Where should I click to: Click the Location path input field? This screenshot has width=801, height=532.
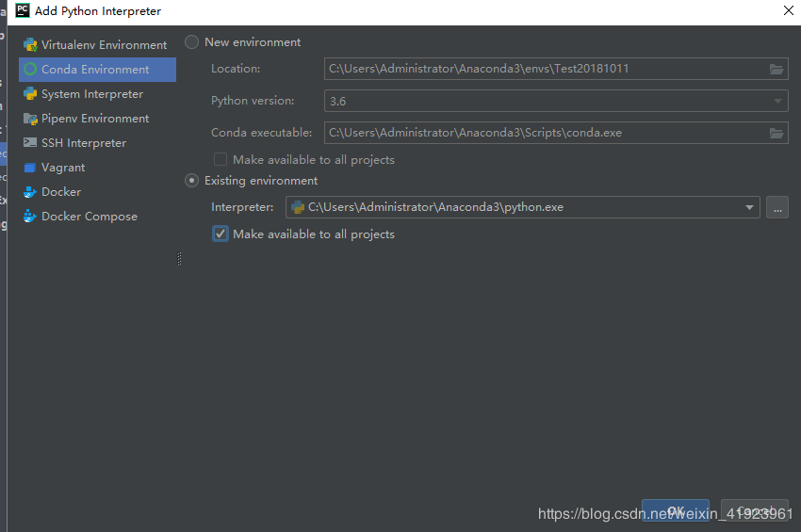pos(556,69)
